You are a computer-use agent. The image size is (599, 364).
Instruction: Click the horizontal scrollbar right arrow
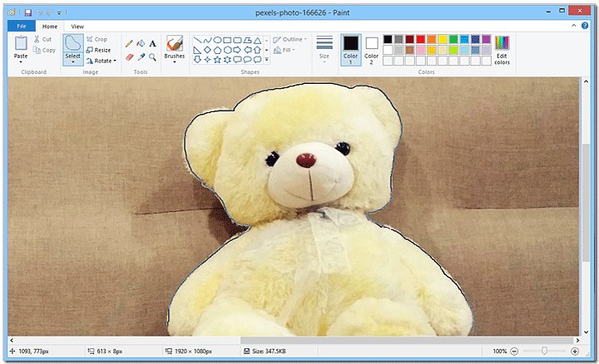point(577,340)
